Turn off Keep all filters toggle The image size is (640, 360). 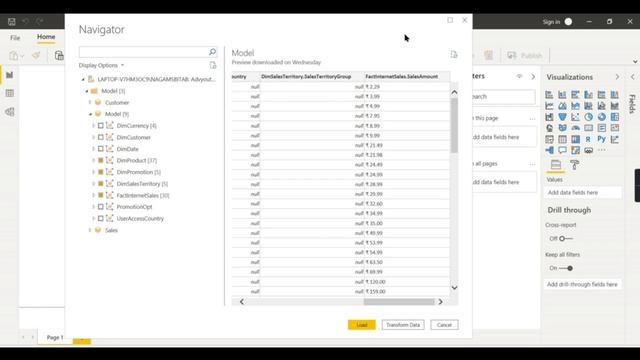pyautogui.click(x=566, y=268)
